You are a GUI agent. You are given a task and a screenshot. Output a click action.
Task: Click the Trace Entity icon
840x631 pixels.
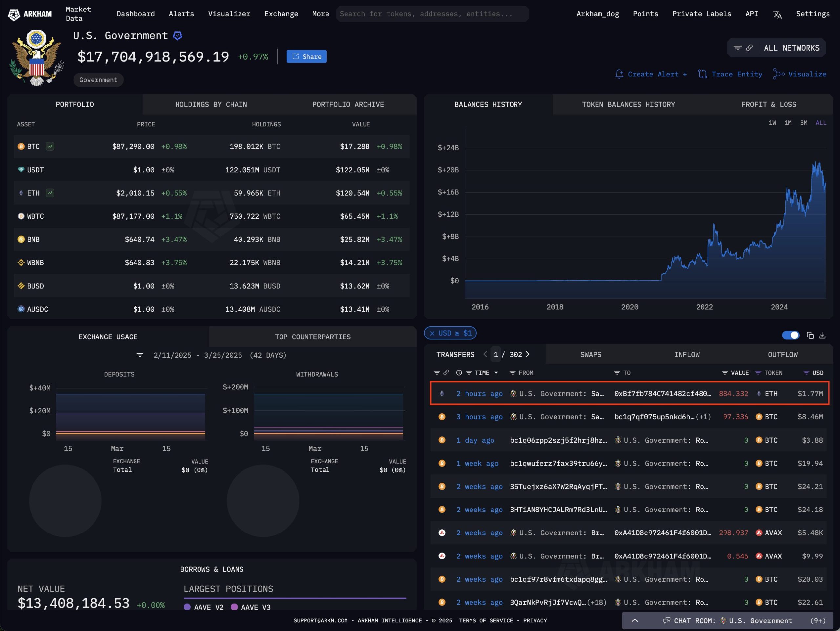tap(702, 74)
